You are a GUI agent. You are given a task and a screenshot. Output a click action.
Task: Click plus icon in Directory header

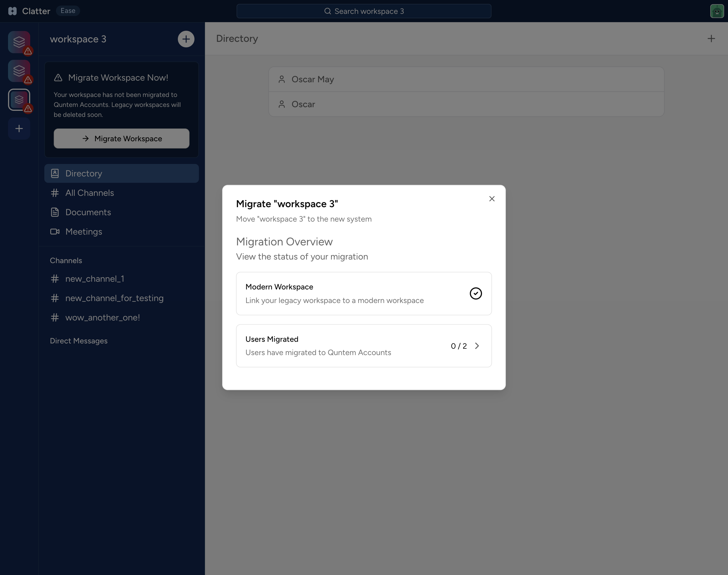(x=711, y=39)
